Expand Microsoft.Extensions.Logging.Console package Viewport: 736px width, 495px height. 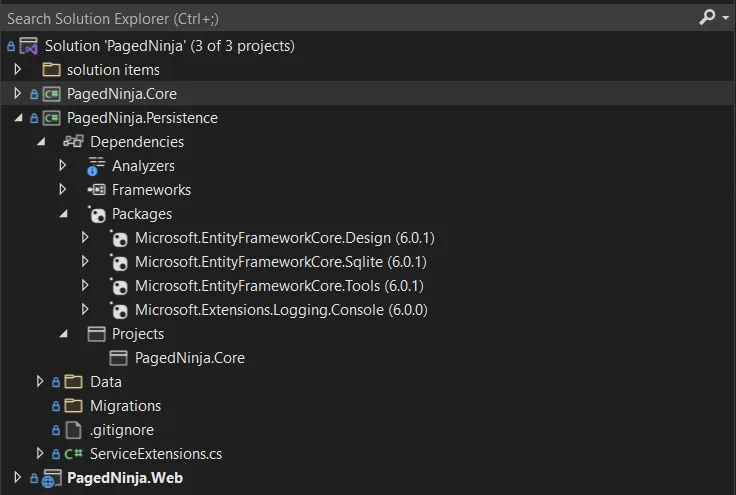click(x=85, y=309)
